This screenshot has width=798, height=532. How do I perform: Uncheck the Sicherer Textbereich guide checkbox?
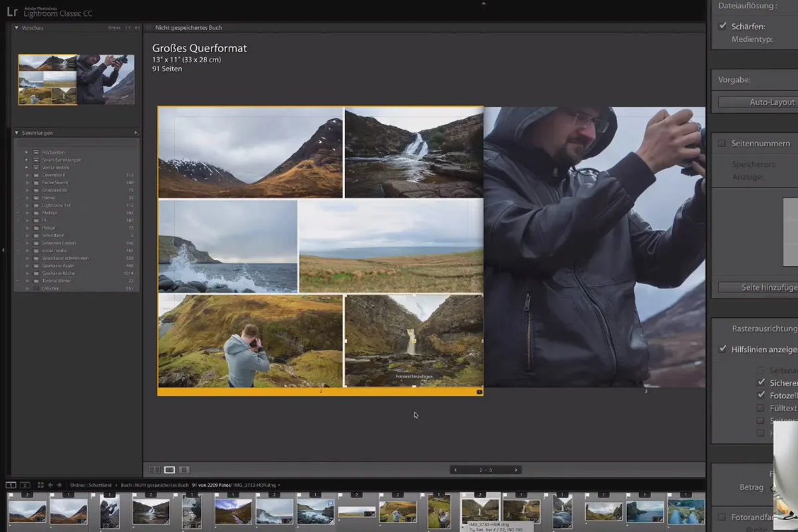coord(761,382)
